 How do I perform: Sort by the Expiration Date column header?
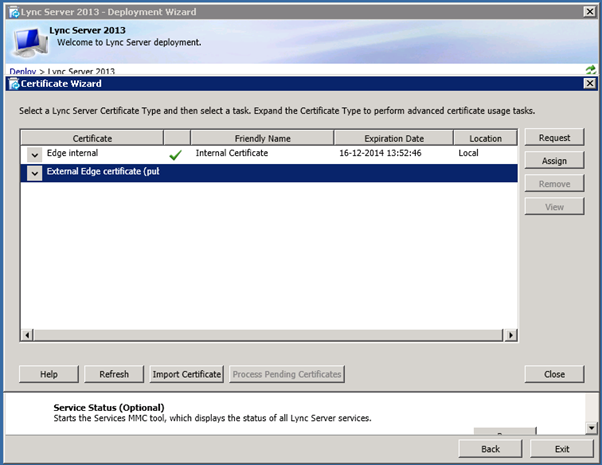393,138
